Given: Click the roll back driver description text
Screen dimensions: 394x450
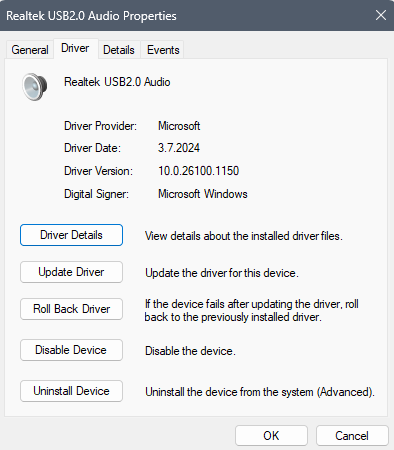Looking at the screenshot, I should (252, 310).
